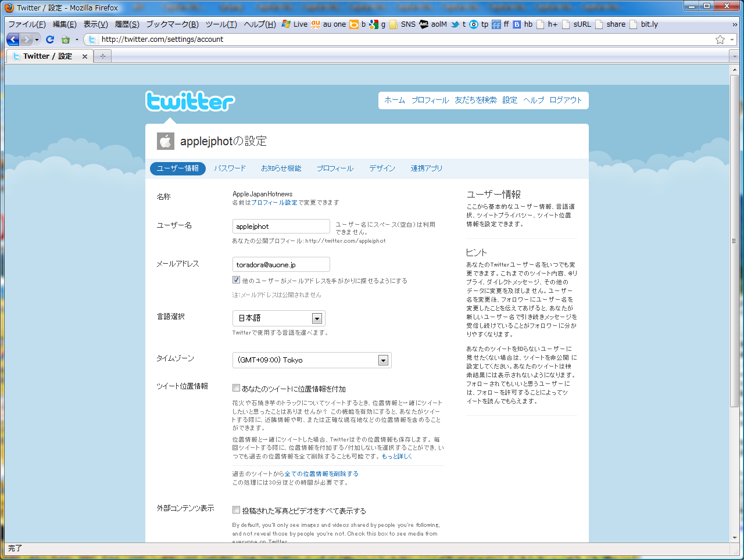Viewport: 744px width, 560px height.
Task: Click the 友だちを検索 link
Action: tap(475, 100)
